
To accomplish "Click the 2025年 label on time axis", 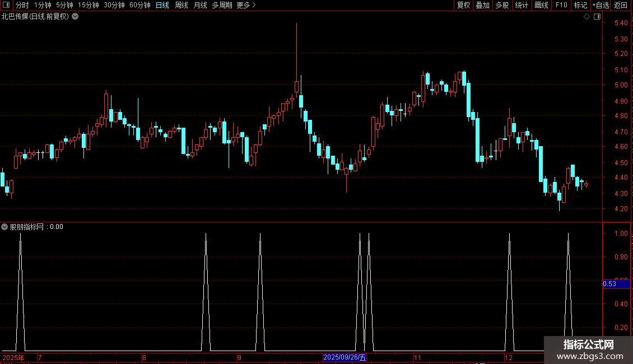I will pyautogui.click(x=13, y=357).
